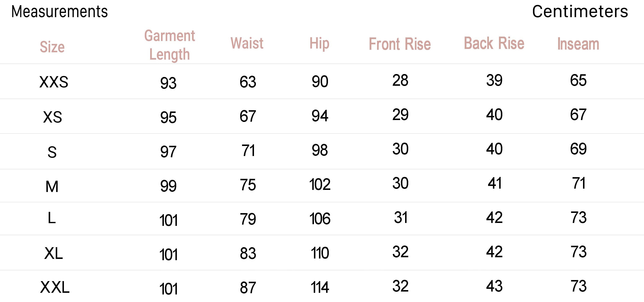Select the Inseam column header
644x302 pixels.
[x=578, y=44]
